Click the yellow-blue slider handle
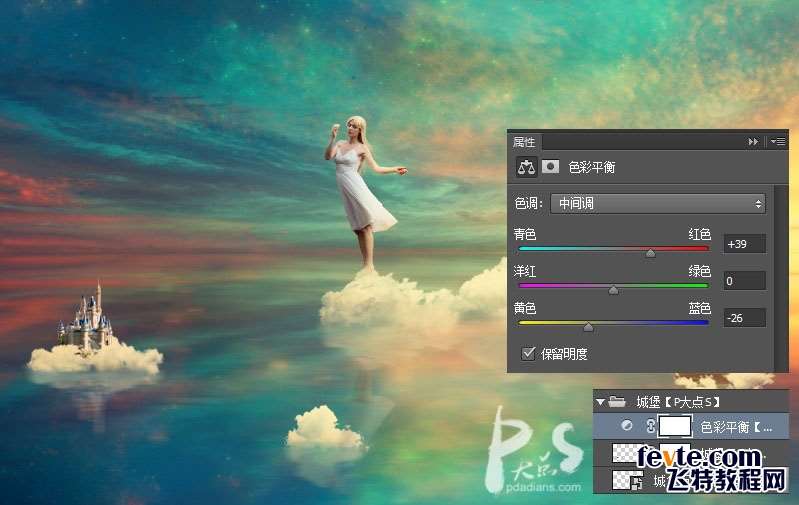The width and height of the screenshot is (799, 505). (x=588, y=327)
